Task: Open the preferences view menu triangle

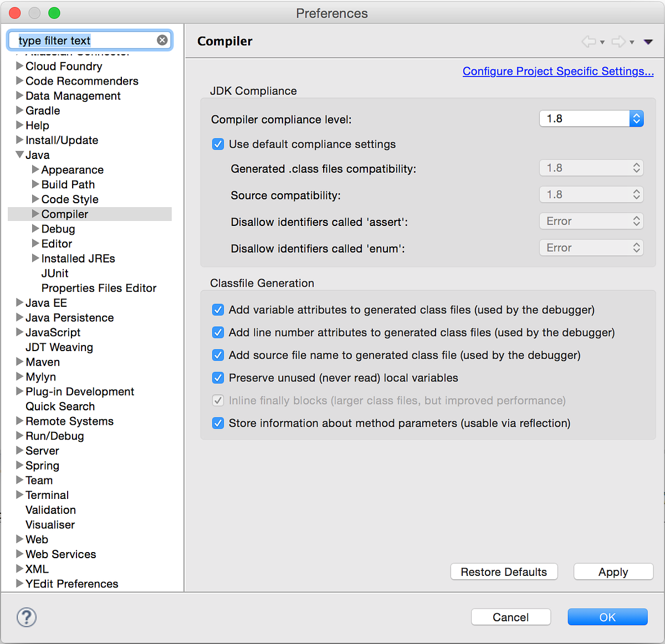Action: pos(647,41)
